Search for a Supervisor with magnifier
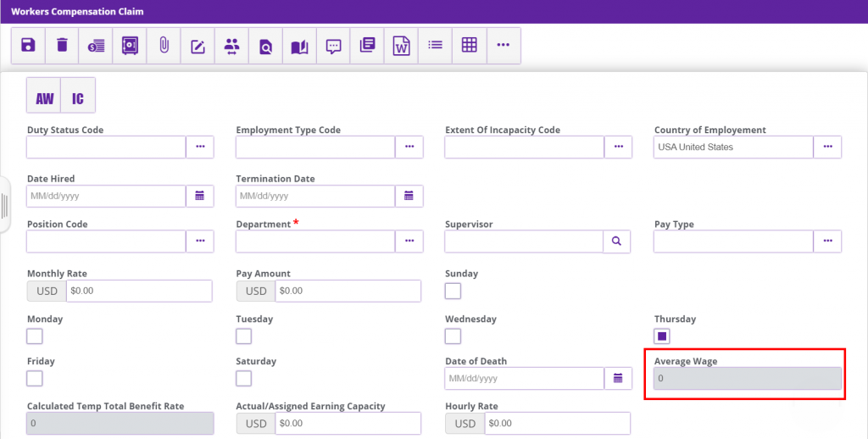Viewport: 868px width, 439px height. (x=617, y=242)
